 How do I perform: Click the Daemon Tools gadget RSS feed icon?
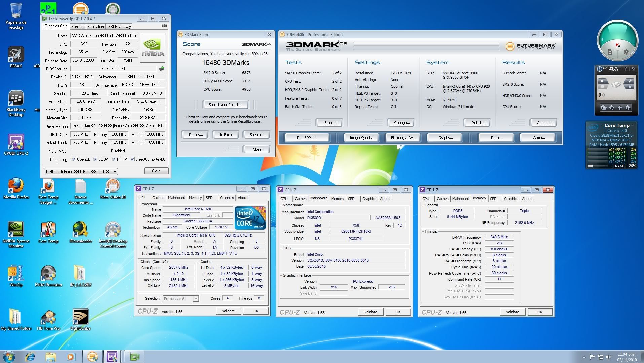633,69
